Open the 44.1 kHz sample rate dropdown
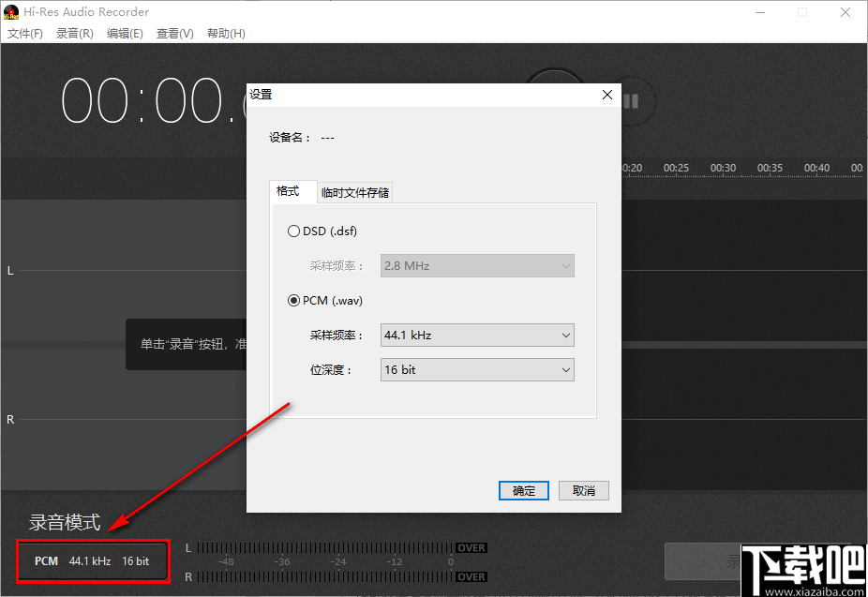Image resolution: width=868 pixels, height=597 pixels. (x=477, y=335)
